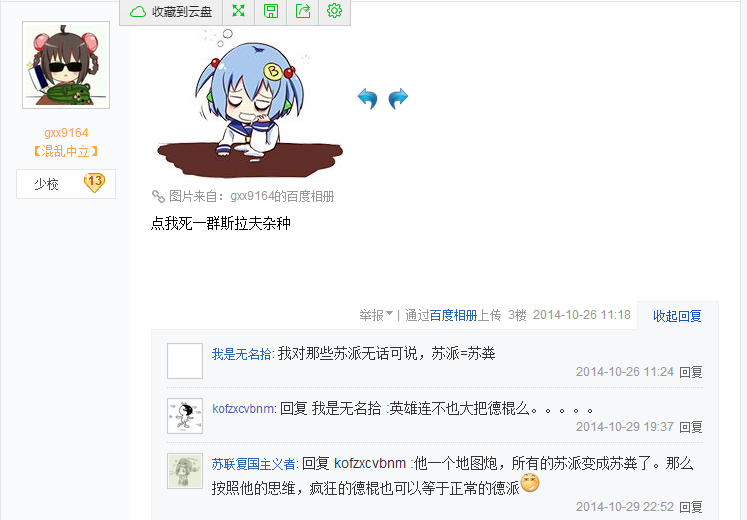The width and height of the screenshot is (747, 520).
Task: Click the green share export icon
Action: [303, 11]
